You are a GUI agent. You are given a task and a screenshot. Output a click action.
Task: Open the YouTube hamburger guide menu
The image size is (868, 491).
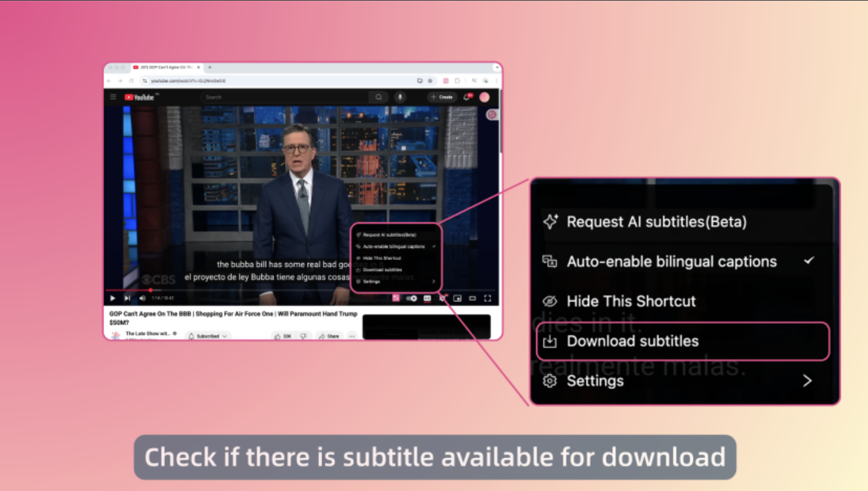tap(112, 97)
